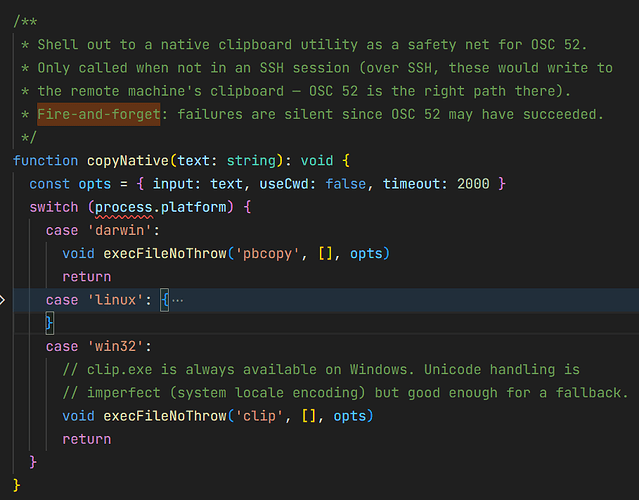Click the 'function' keyword

click(45, 161)
